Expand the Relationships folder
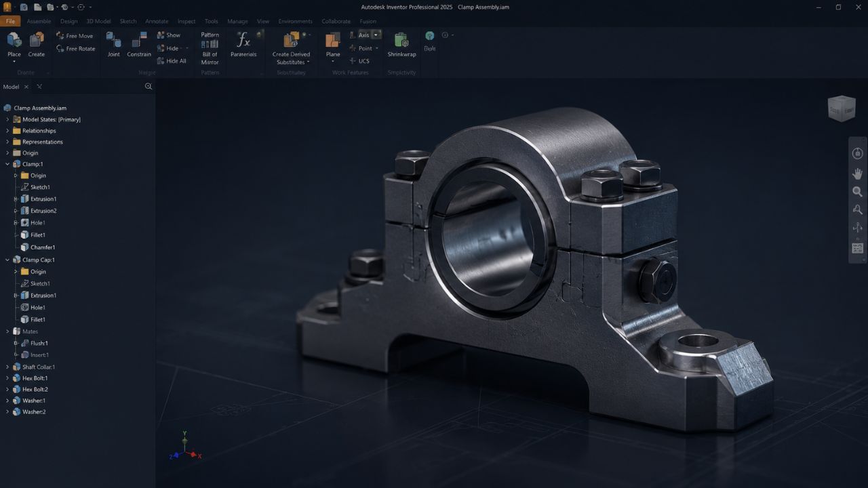Screen dimensions: 868x488 [7, 131]
